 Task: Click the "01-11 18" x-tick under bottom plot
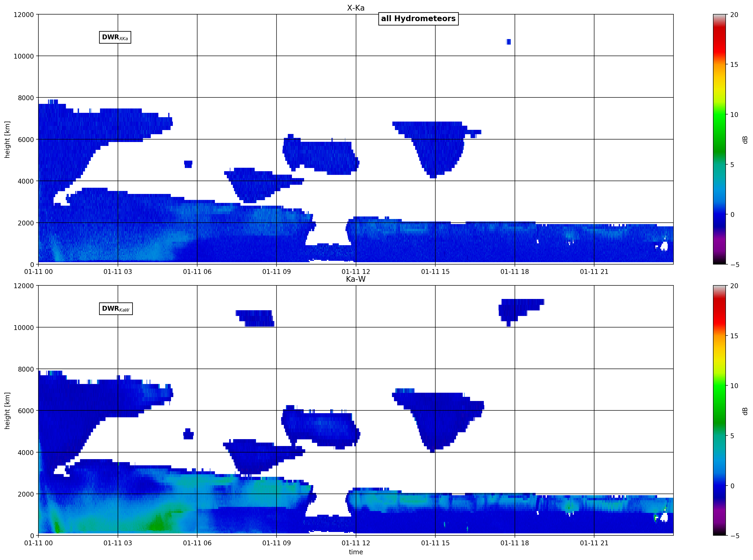pos(515,543)
